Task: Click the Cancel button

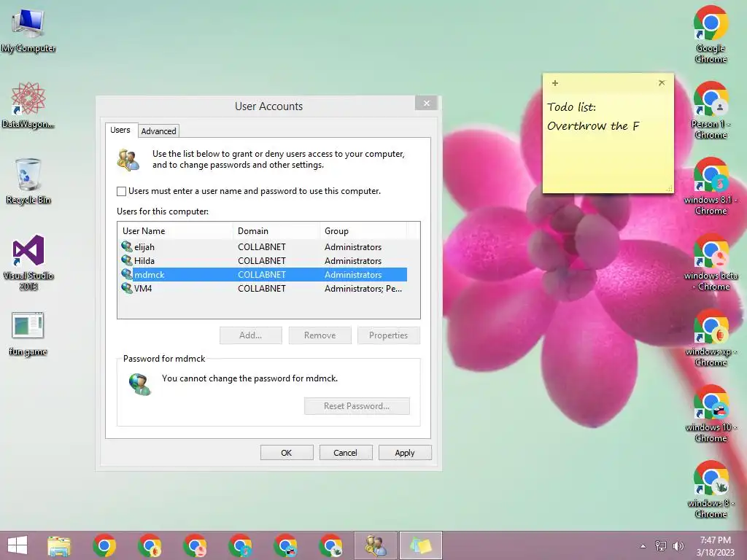Action: (x=345, y=452)
